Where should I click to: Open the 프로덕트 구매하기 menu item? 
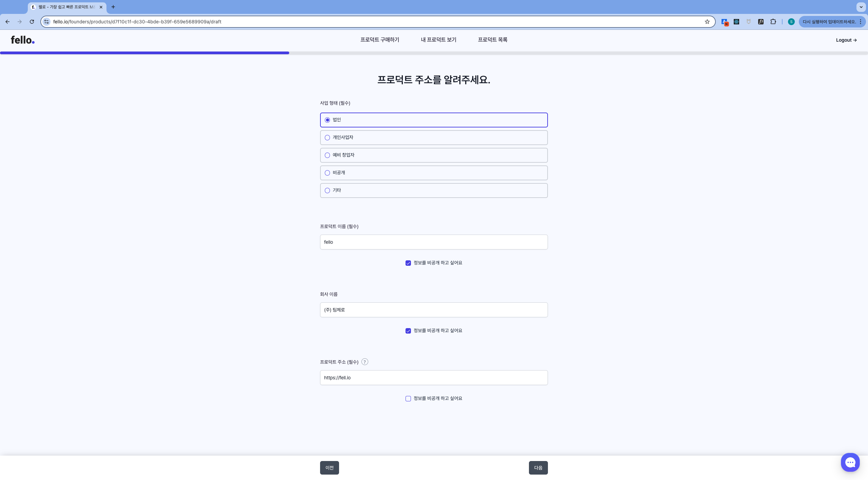(x=380, y=40)
